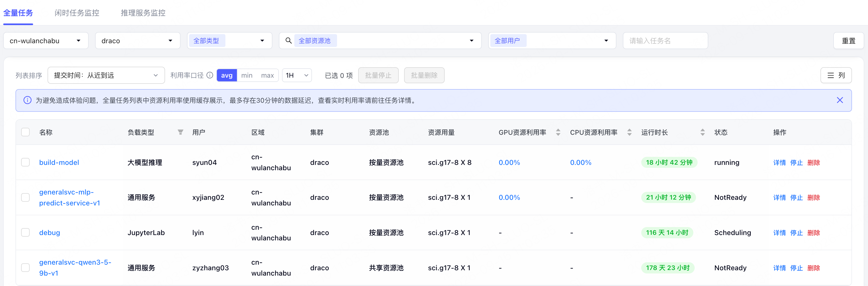Viewport: 868px width, 286px height.
Task: Click the 18 小时 42 分钟 runtime badge
Action: point(669,162)
